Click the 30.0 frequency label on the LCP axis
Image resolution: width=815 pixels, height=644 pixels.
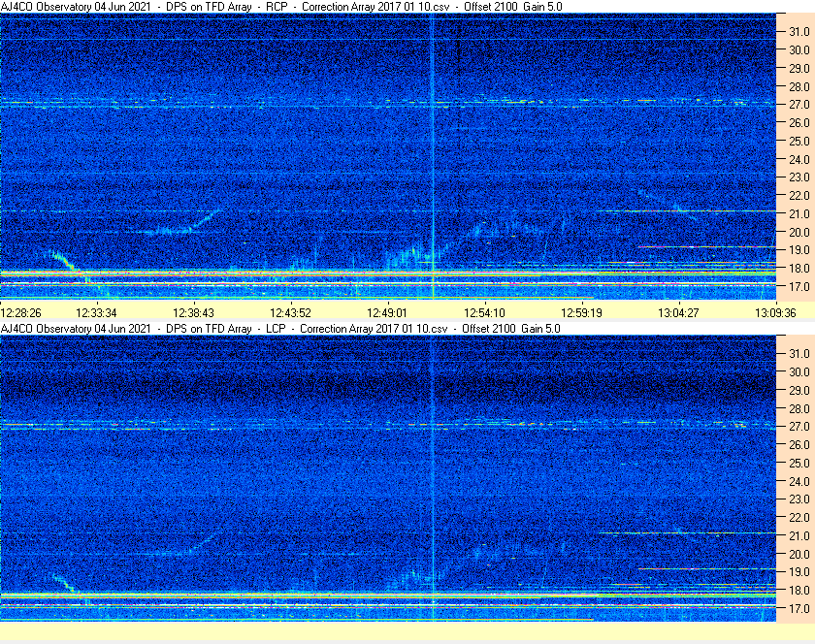(x=799, y=371)
